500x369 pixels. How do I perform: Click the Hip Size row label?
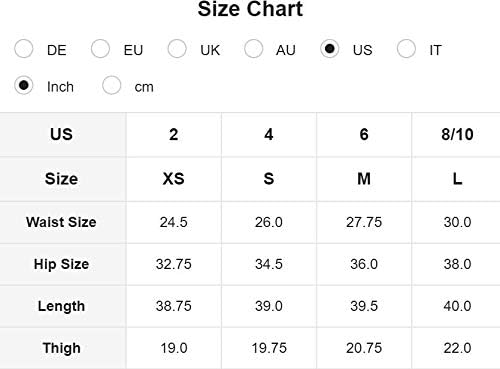[63, 264]
